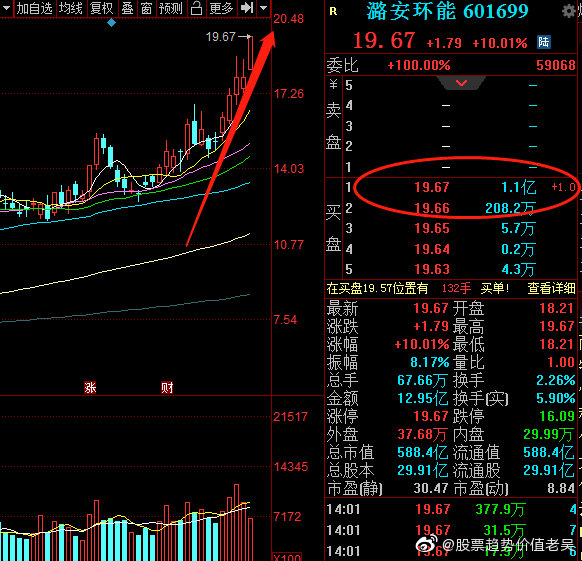Click the 陆 badge next to percentage change
Viewport: 582px width, 561px height.
coord(543,42)
